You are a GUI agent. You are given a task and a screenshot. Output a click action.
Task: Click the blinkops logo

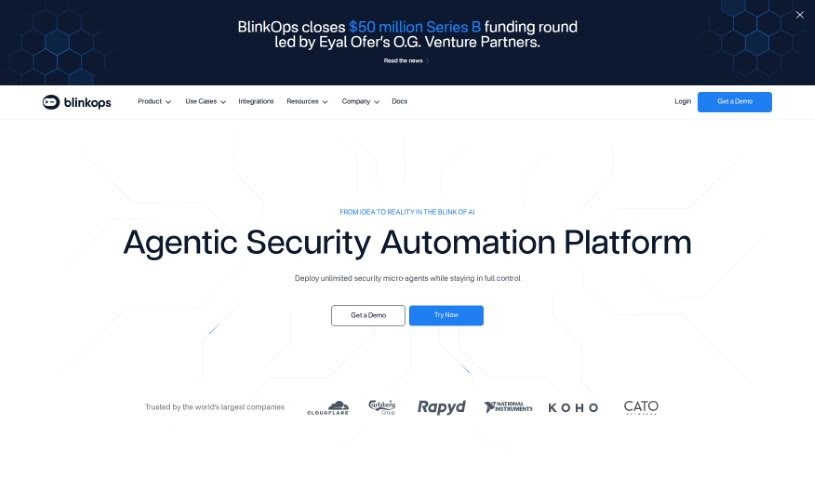click(76, 102)
